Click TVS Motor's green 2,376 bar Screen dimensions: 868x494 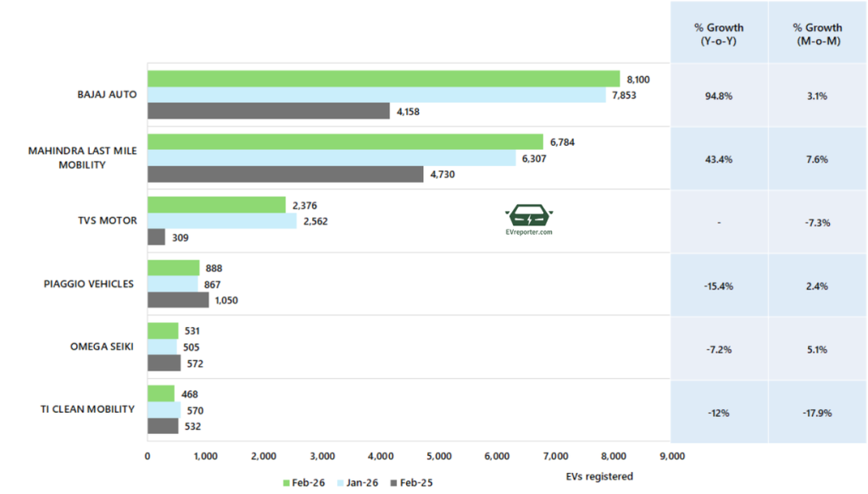[216, 205]
